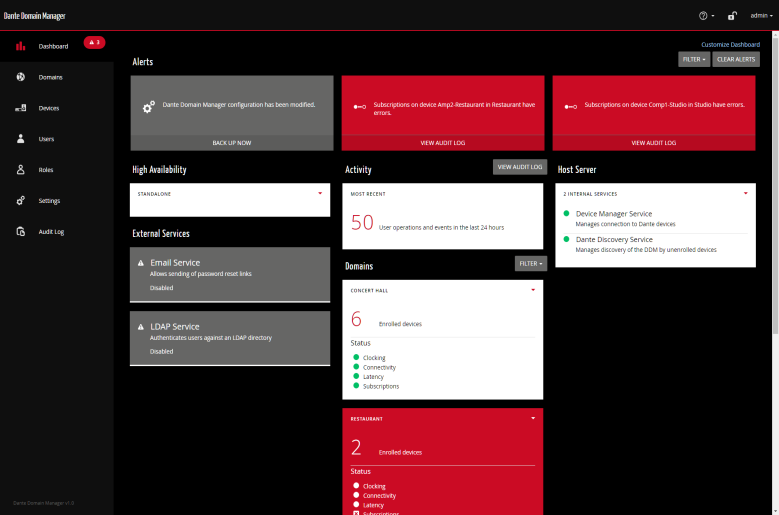Click Concert Hall Subscriptions green status dot
Screen dimensions: 779x515
pos(356,385)
